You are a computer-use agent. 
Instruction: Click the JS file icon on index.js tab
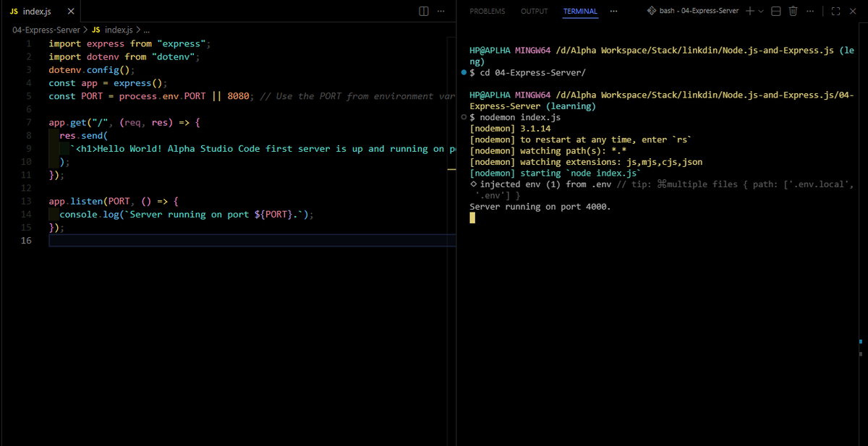pos(14,12)
